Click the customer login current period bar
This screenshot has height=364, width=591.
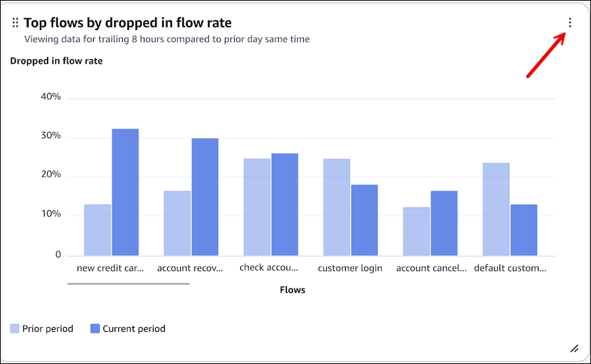click(364, 220)
